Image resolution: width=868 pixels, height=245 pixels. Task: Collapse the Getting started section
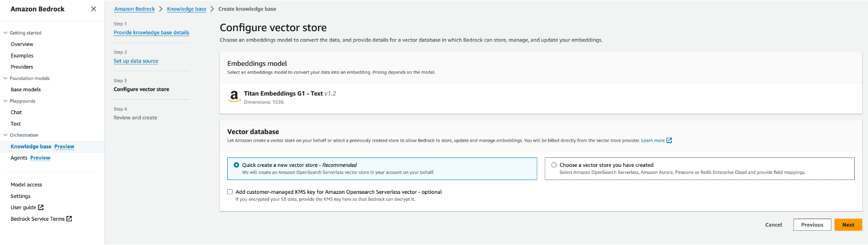6,33
